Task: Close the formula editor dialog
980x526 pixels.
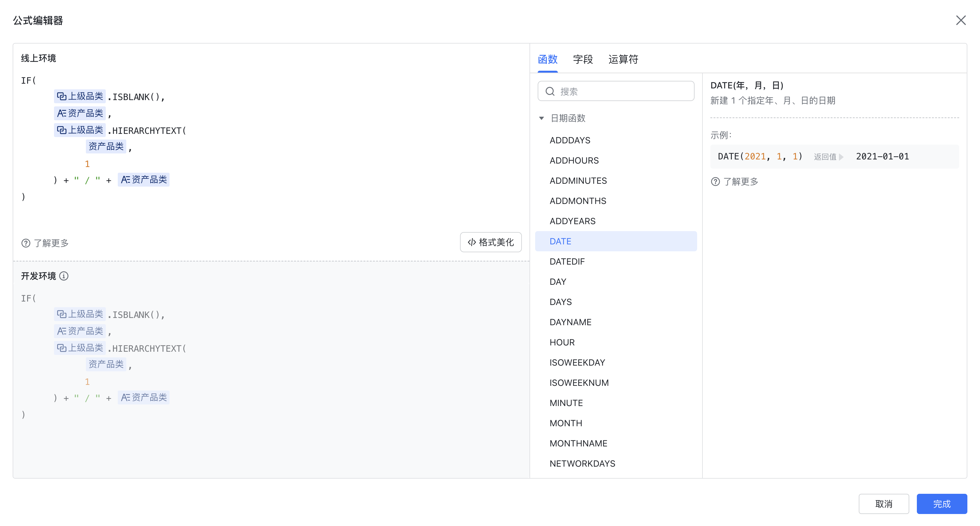Action: (961, 20)
